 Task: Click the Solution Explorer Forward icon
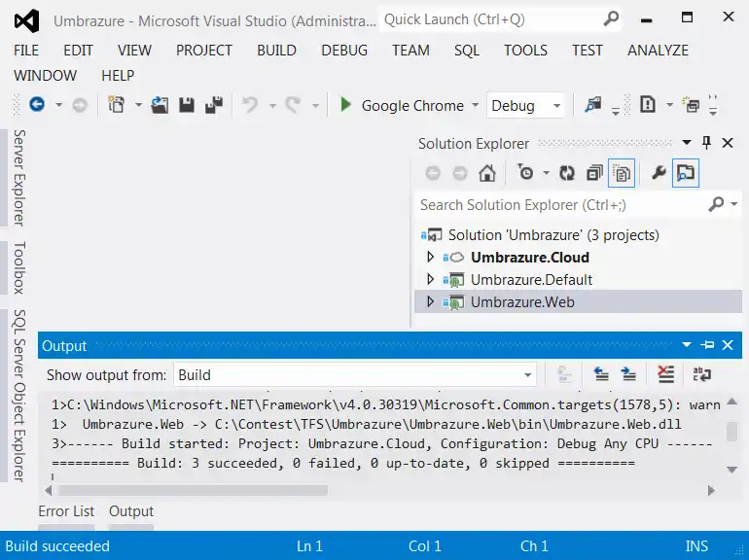[x=459, y=173]
